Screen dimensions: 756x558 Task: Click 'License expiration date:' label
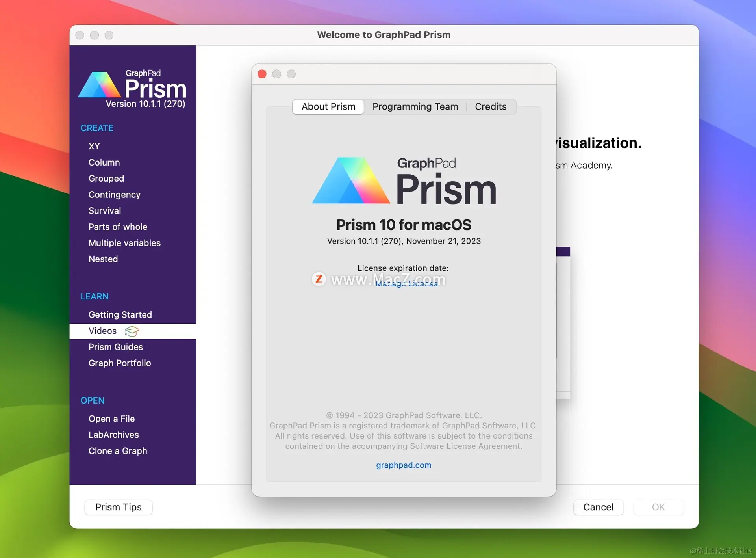point(403,268)
